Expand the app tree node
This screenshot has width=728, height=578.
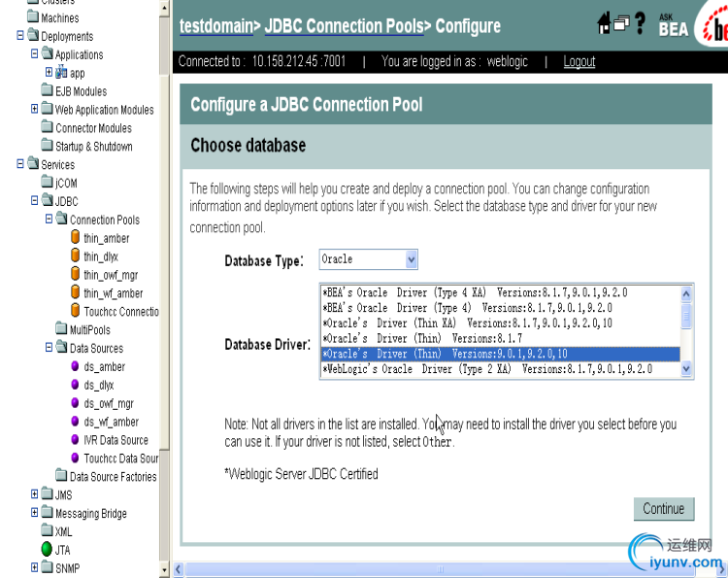click(49, 72)
